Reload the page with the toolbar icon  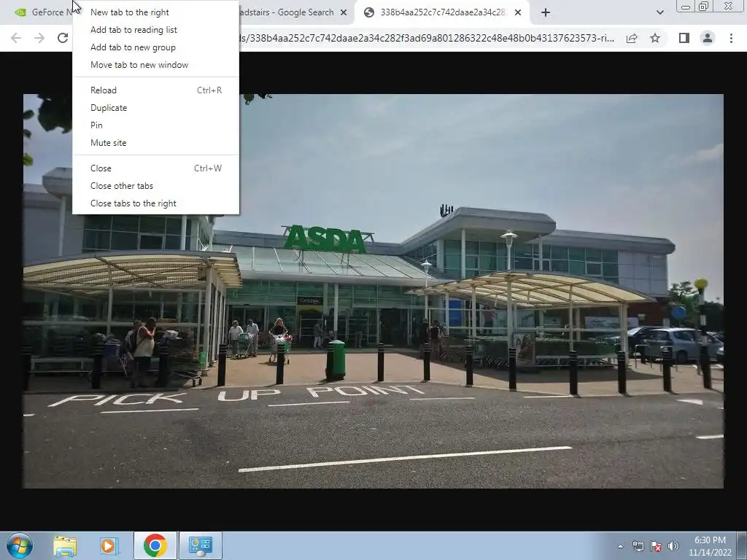[63, 38]
